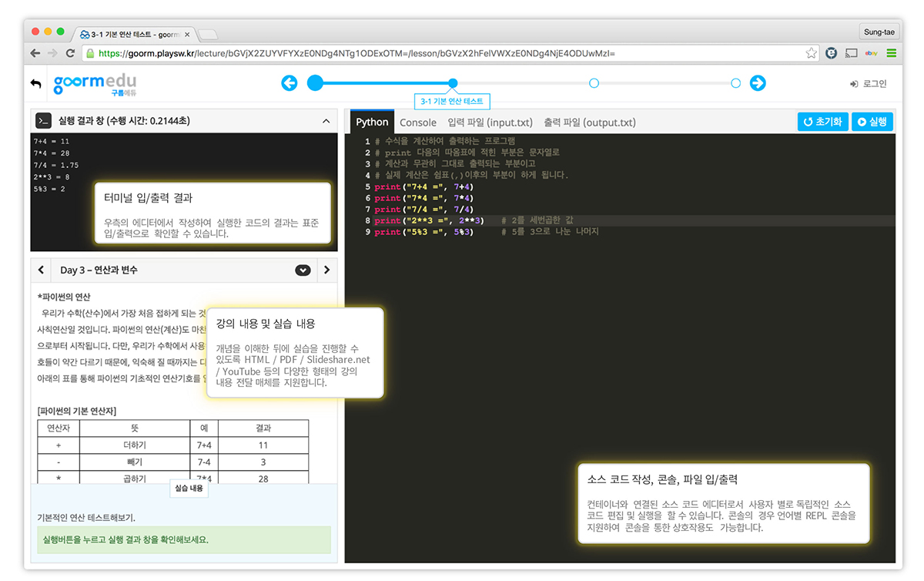Go to next lesson with right circle arrow
924x581 pixels.
tap(758, 83)
